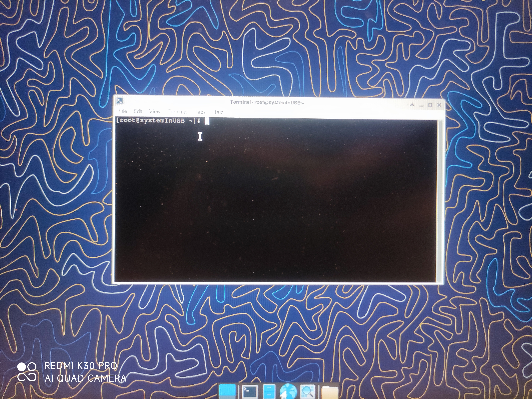Open the Edit menu
Screen dimensions: 532x399
pos(138,111)
